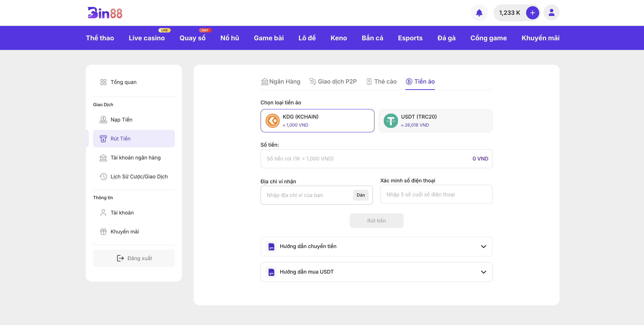Select KDG (KCHAIN) cryptocurrency option

click(x=317, y=121)
